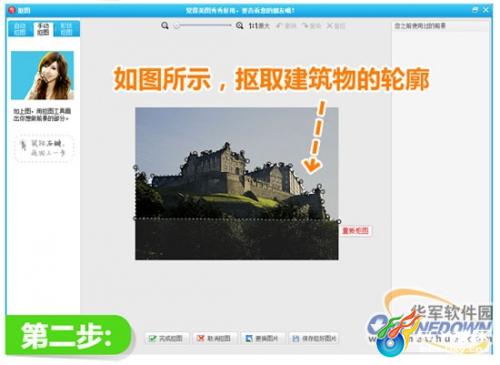Click the sample girl portrait thumbnail
Image resolution: width=500 pixels, height=365 pixels.
(42, 75)
